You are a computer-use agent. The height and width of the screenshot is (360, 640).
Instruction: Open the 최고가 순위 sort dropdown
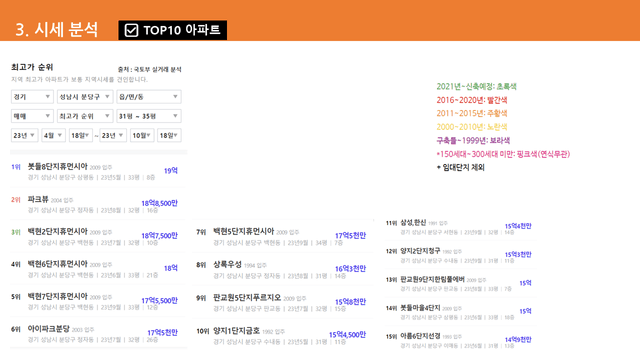coord(85,116)
